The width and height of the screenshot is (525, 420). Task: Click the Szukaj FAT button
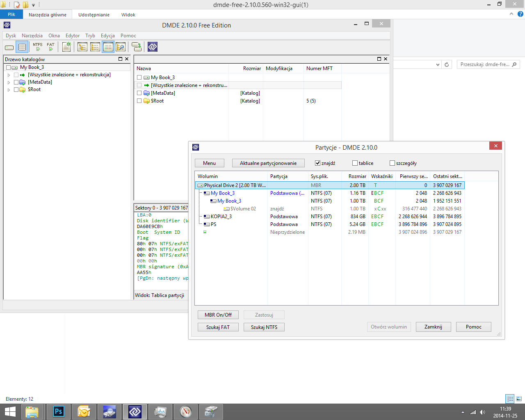pyautogui.click(x=218, y=327)
